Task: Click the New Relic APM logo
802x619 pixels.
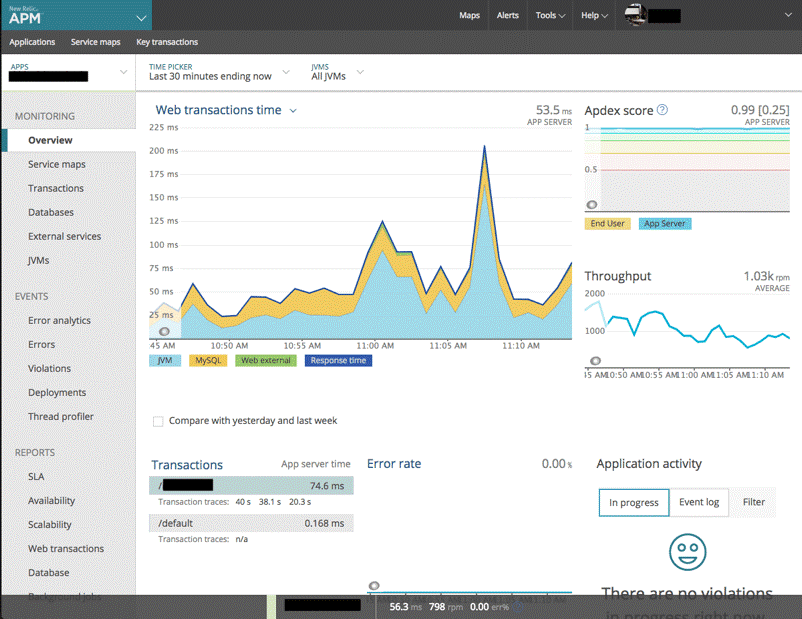Action: 27,14
